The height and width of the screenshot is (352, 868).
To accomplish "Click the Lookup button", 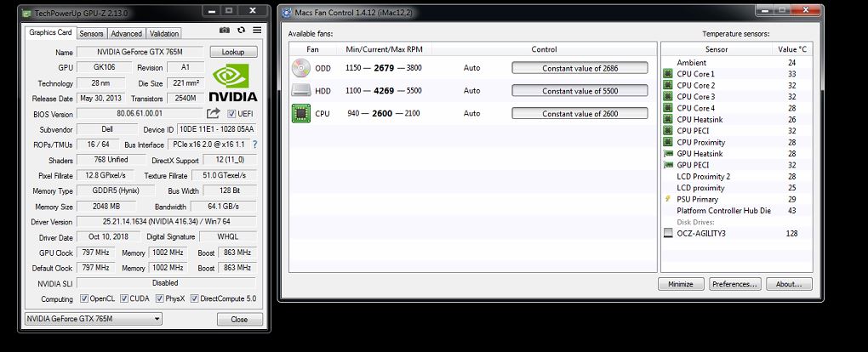I will (x=233, y=52).
